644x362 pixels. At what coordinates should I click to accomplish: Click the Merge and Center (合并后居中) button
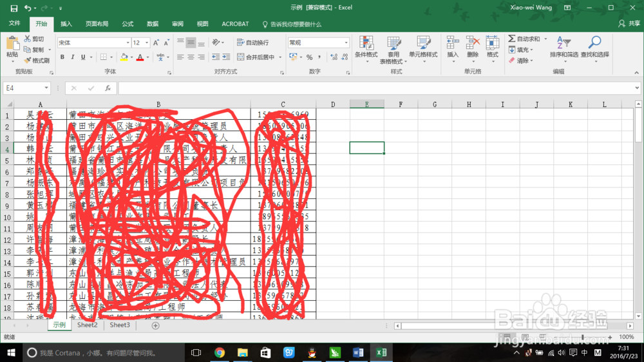coord(256,57)
